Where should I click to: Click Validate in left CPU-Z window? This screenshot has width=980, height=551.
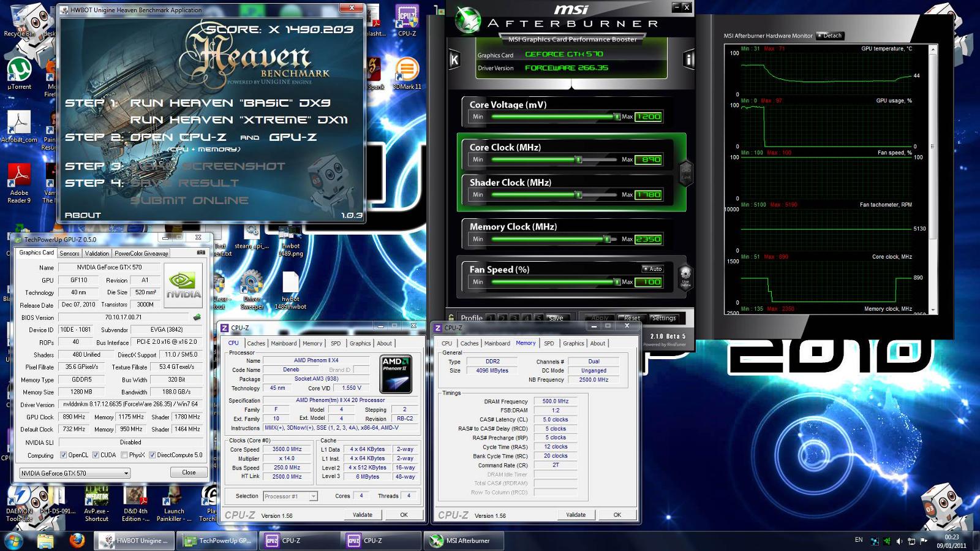363,515
